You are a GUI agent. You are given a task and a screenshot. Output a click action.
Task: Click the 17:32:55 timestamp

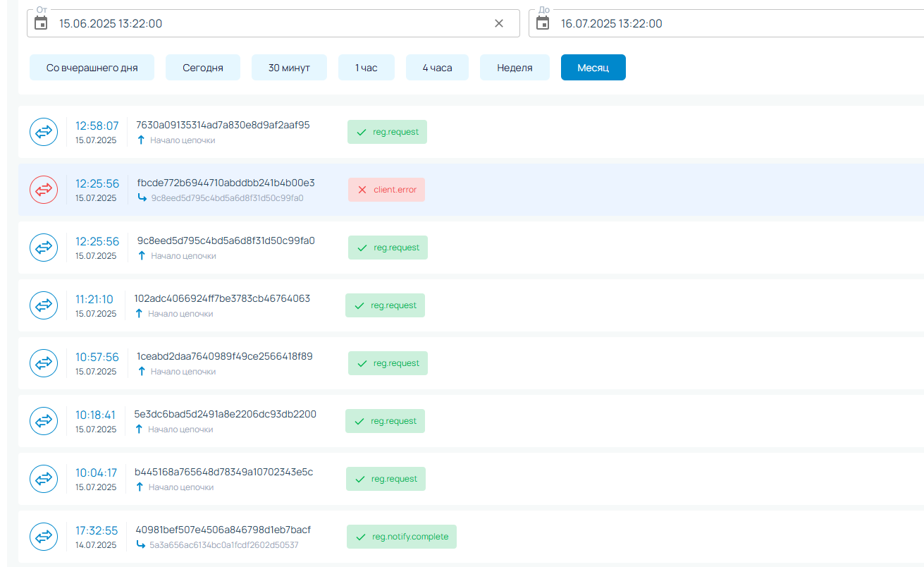tap(97, 530)
